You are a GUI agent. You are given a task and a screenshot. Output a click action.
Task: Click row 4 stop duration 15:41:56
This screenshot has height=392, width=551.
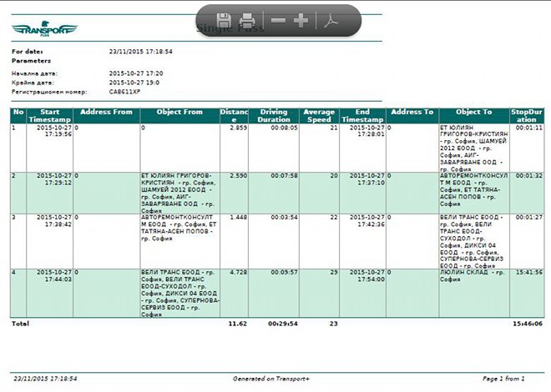(529, 272)
